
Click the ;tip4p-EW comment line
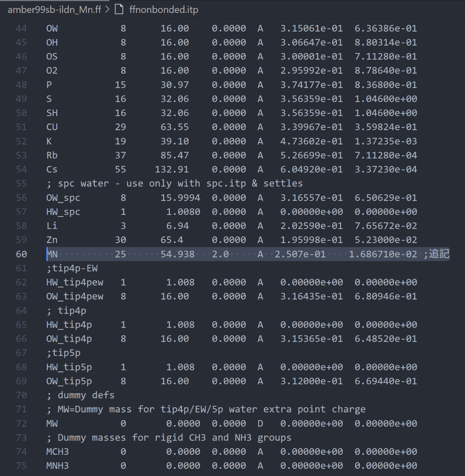72,269
